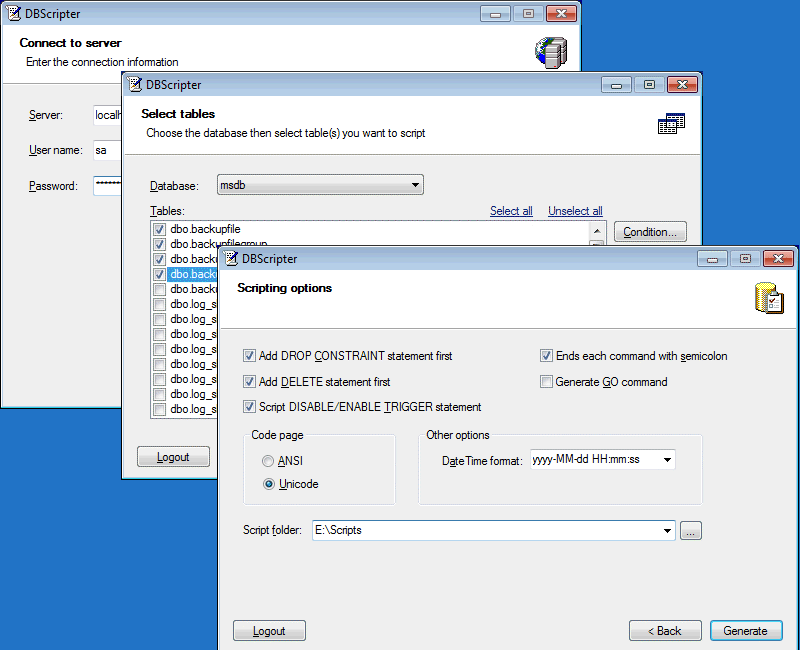Image resolution: width=800 pixels, height=650 pixels.
Task: Toggle Script DISABLE/ENABLE TRIGGER statement
Action: (249, 407)
